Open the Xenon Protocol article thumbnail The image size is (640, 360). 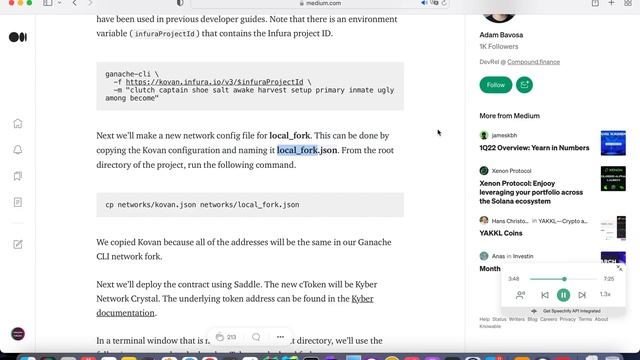coord(613,179)
